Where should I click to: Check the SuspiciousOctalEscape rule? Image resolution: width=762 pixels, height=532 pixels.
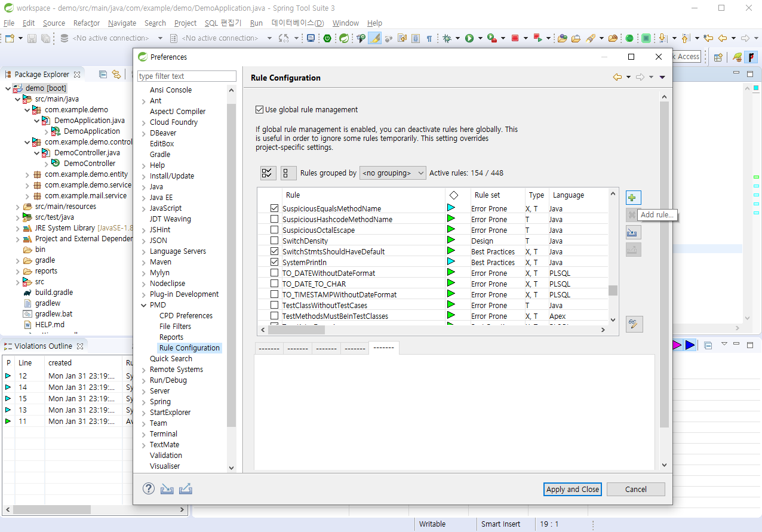click(275, 230)
